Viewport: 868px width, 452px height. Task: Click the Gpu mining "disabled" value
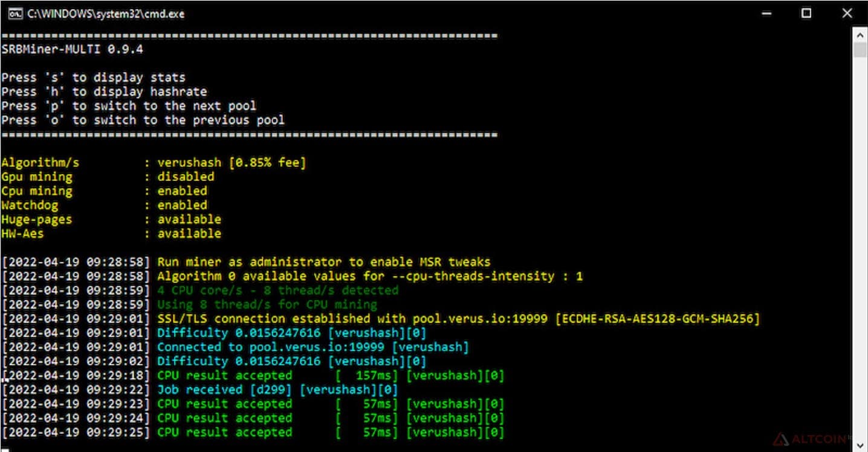point(186,177)
